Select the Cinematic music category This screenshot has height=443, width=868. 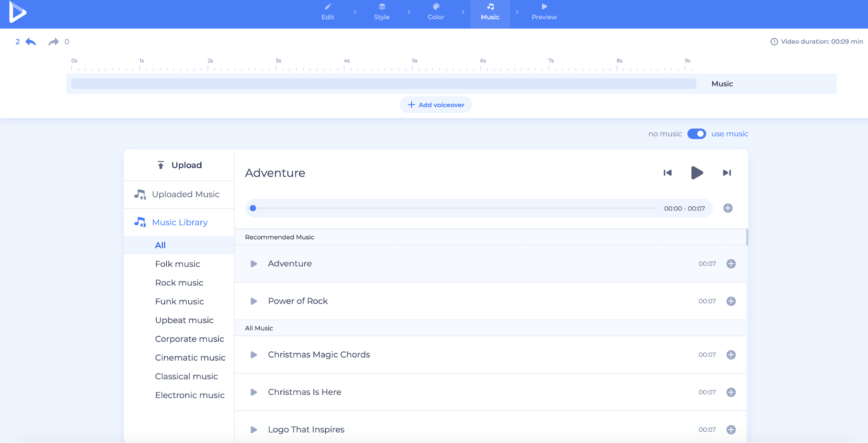click(190, 357)
